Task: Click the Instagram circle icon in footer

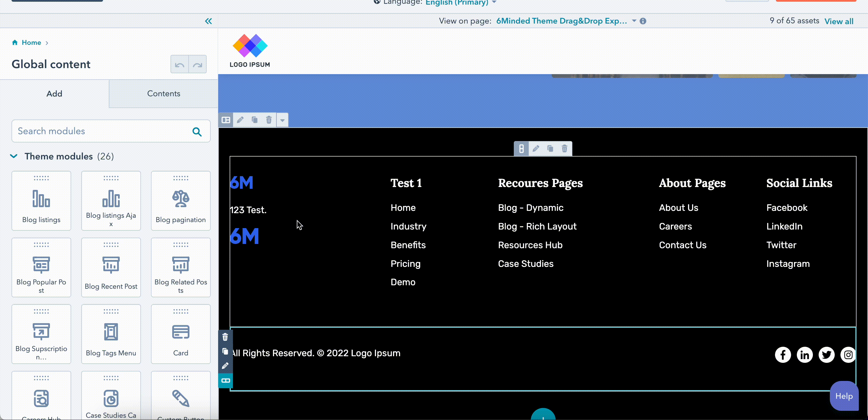Action: (848, 355)
